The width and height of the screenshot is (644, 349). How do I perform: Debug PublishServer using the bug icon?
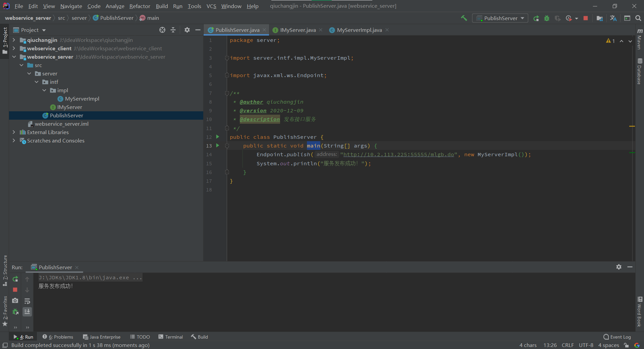[547, 18]
